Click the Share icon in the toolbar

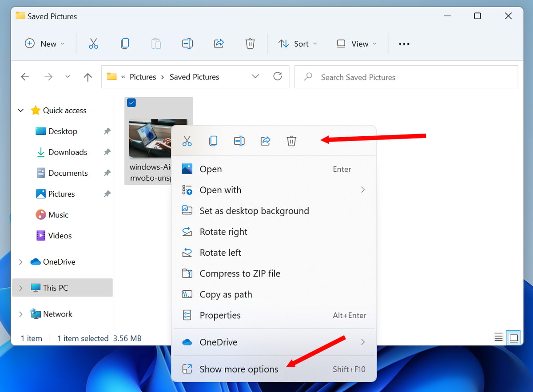pos(219,44)
